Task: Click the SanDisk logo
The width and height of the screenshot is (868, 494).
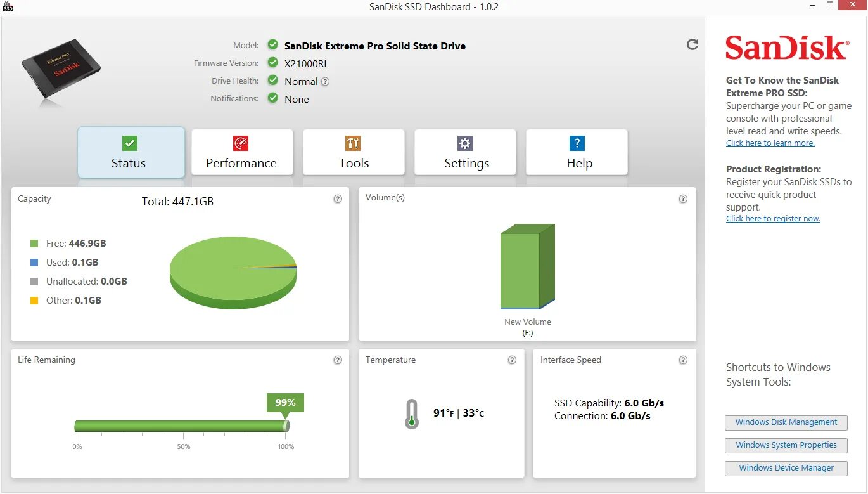Action: [x=786, y=48]
